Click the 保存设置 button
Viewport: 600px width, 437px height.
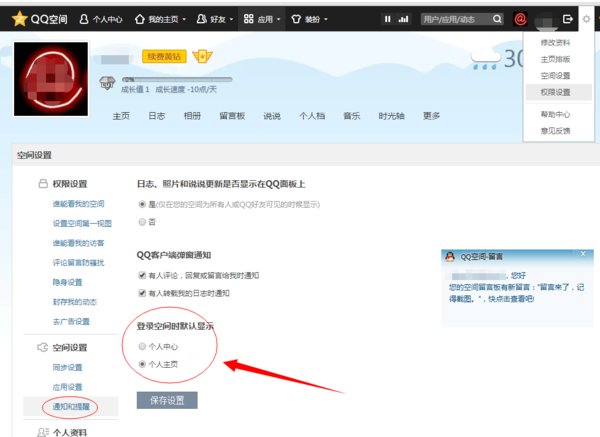tap(167, 400)
